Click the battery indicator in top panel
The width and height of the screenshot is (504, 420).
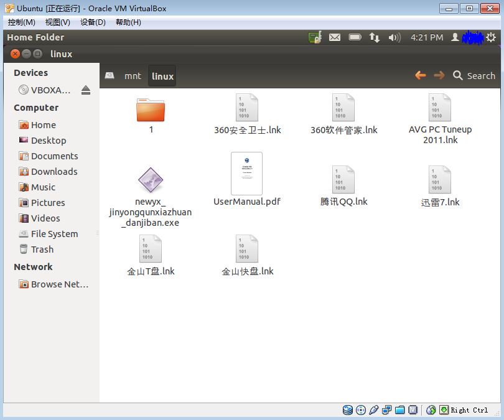pyautogui.click(x=355, y=37)
